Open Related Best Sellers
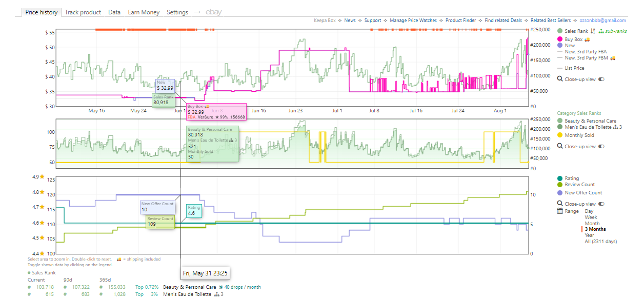This screenshot has height=299, width=644. tap(551, 21)
